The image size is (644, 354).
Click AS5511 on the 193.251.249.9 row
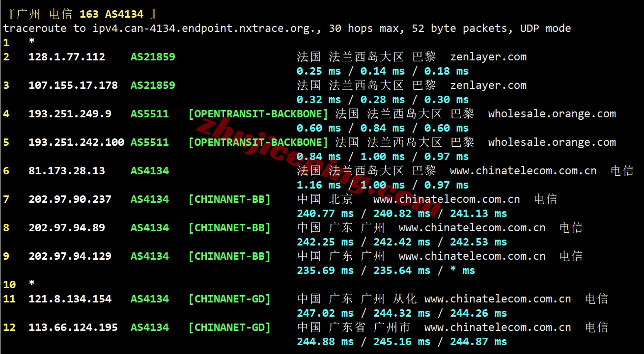pos(150,114)
